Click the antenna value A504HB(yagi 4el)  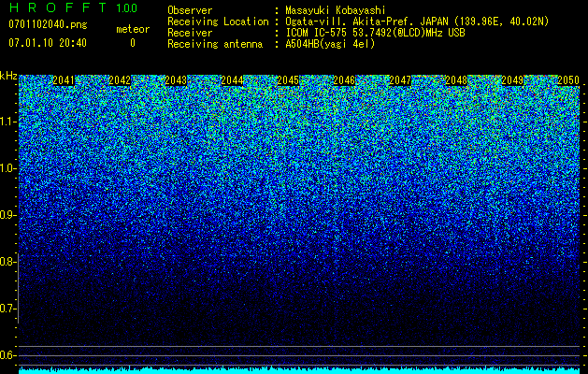pyautogui.click(x=330, y=44)
